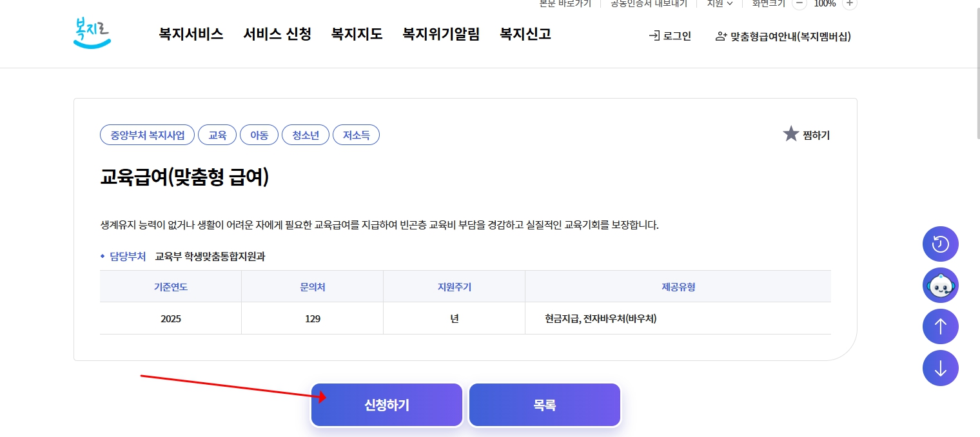Viewport: 980px width, 437px height.
Task: Click the scroll-to-top arrow icon
Action: [940, 326]
